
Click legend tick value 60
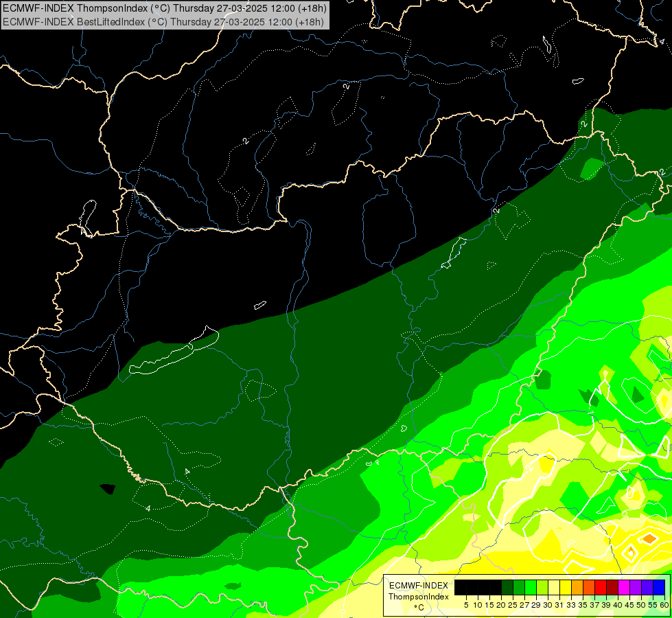point(664,605)
